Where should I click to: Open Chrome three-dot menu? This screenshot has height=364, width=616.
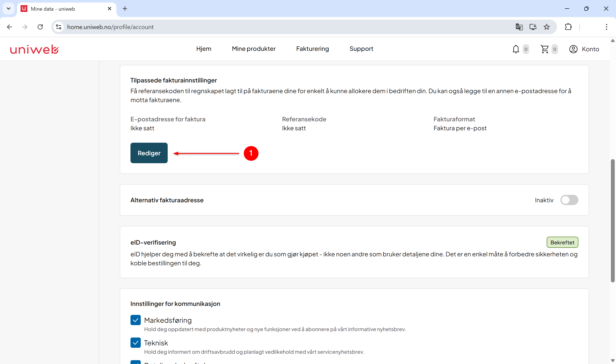(606, 27)
